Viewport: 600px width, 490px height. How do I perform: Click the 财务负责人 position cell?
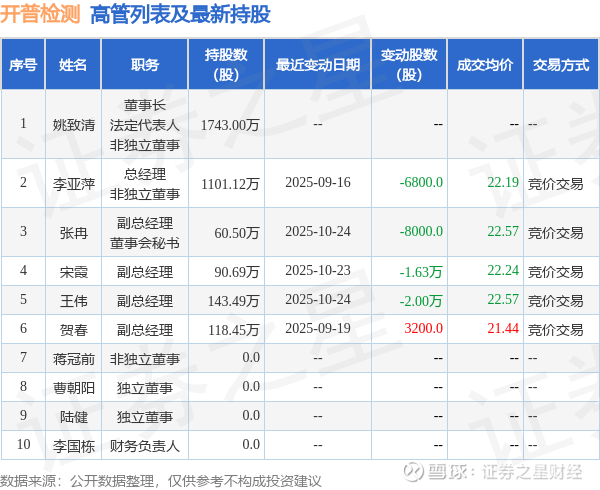145,446
